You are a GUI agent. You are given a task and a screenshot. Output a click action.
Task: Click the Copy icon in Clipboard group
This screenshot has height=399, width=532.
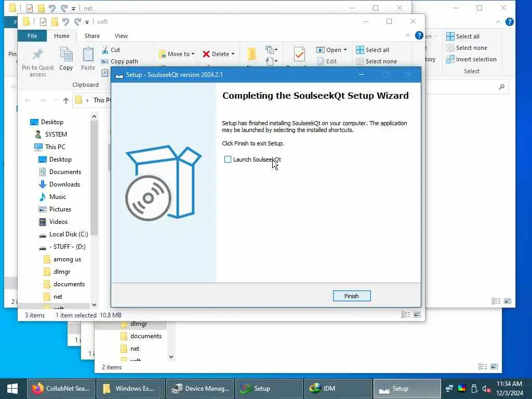(66, 54)
